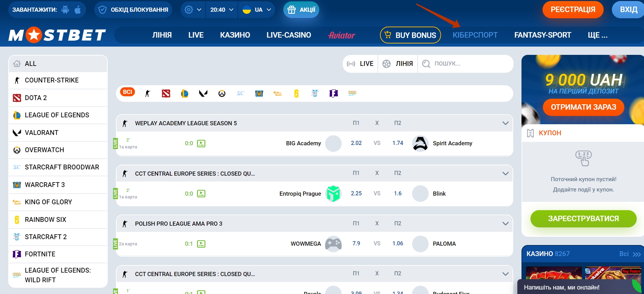Select the Valorant icon in filter bar
Screen dimensions: 644x294
[x=203, y=93]
